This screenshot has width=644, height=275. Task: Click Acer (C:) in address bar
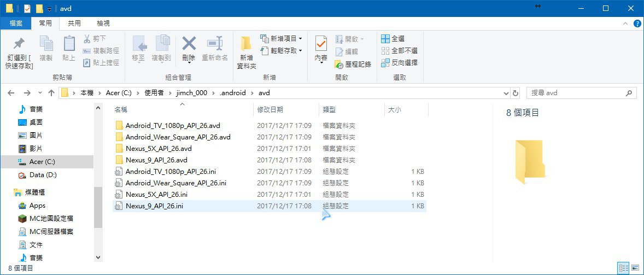[119, 93]
